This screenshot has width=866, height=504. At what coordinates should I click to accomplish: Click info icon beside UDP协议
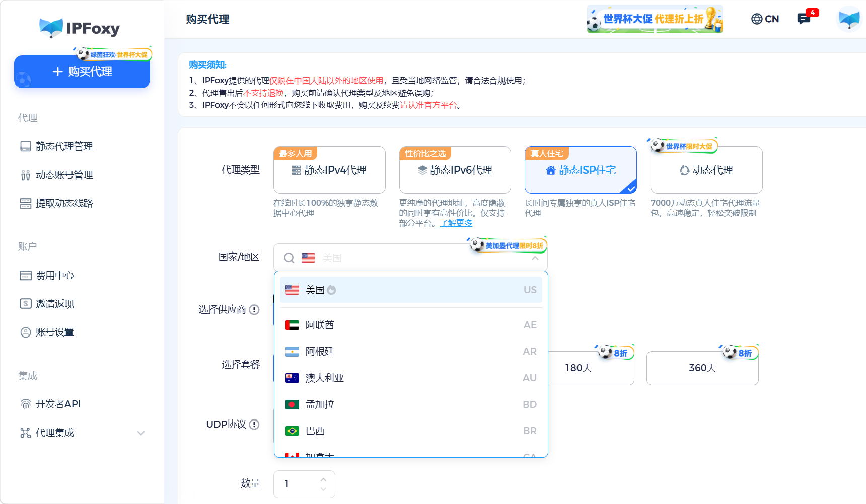pyautogui.click(x=254, y=424)
